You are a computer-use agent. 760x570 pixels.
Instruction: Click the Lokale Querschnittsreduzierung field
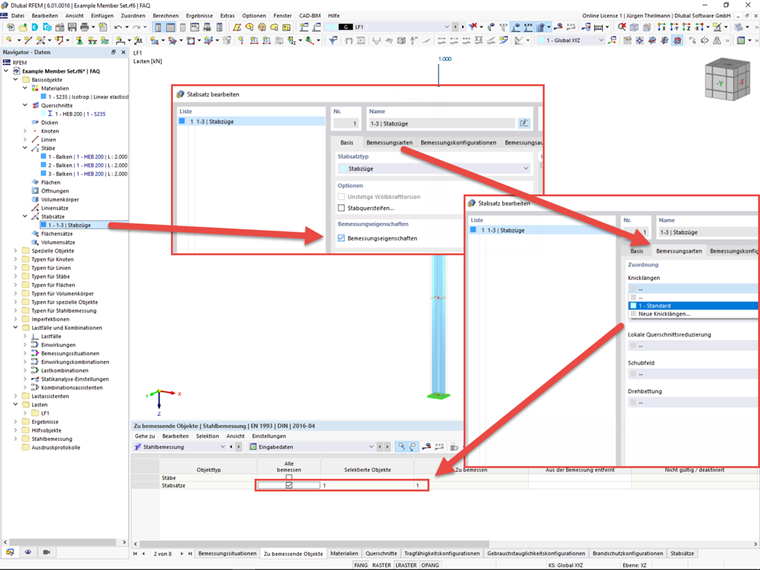pos(693,346)
